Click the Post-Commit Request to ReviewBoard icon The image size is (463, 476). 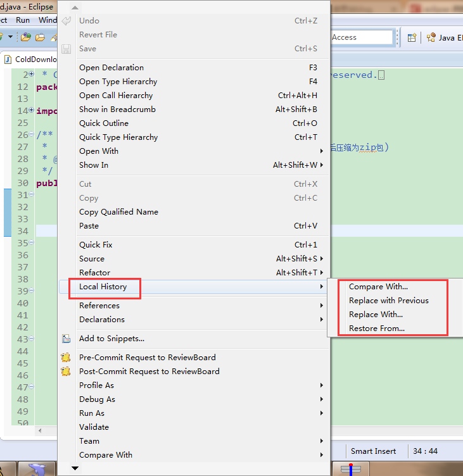pos(66,372)
